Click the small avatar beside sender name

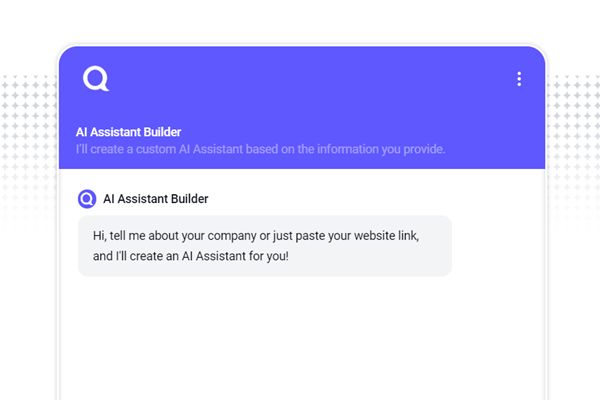[x=87, y=199]
